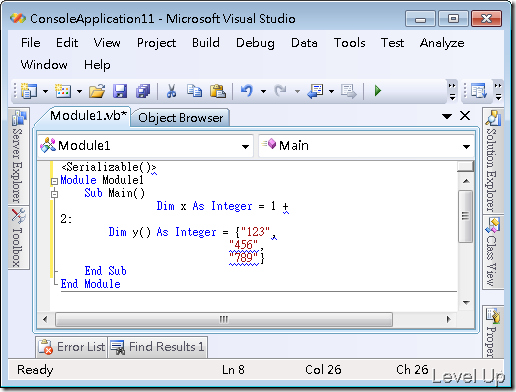The height and width of the screenshot is (392, 516).
Task: Click the editor vertical scrollbar up arrow
Action: pyautogui.click(x=466, y=181)
